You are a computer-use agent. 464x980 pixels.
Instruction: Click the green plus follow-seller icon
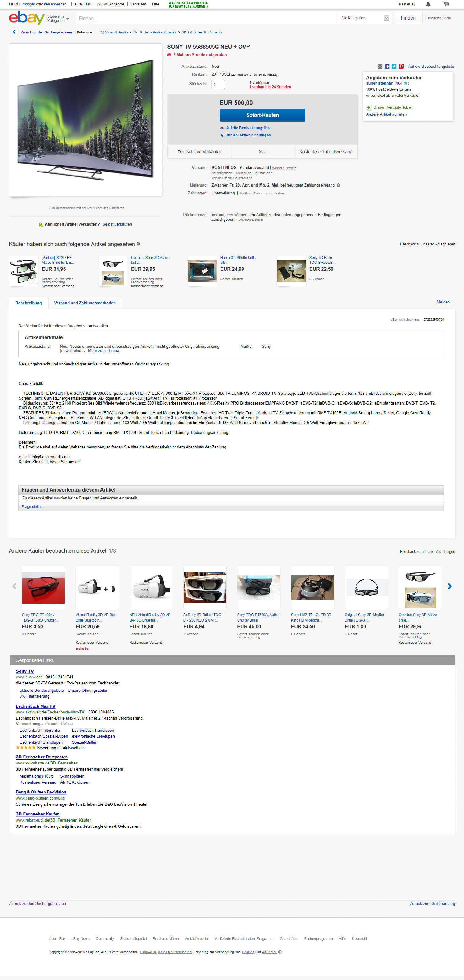(x=368, y=108)
